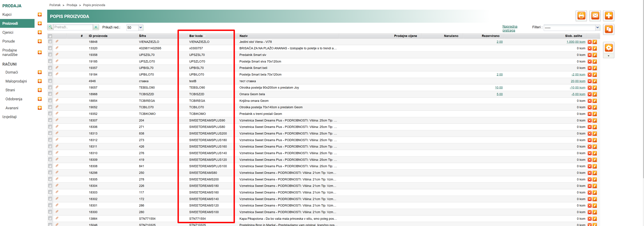The image size is (644, 226).
Task: Delete product VIENAZIEZLO with red X icon
Action: [x=589, y=42]
